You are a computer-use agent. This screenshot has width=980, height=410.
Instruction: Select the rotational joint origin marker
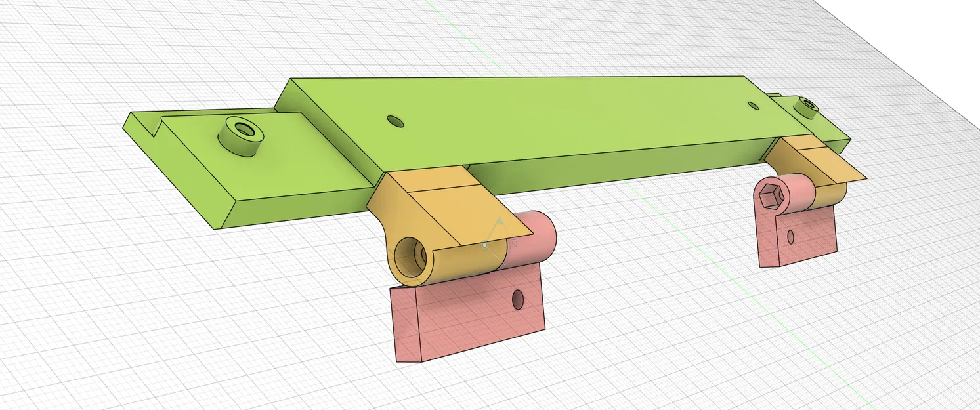[x=486, y=246]
